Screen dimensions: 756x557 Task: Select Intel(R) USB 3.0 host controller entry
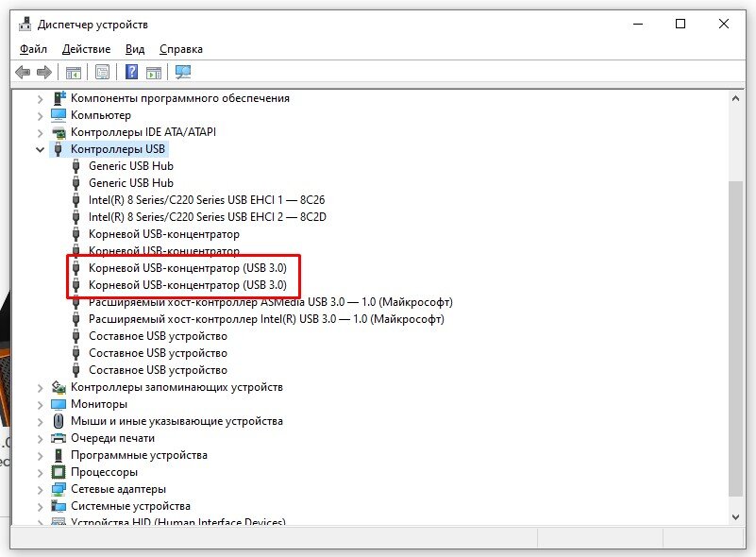(x=266, y=319)
